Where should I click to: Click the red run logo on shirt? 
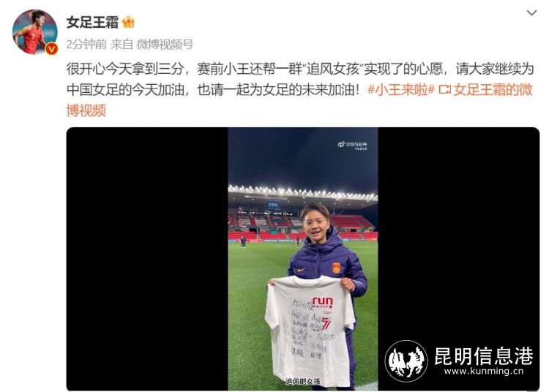pyautogui.click(x=323, y=301)
